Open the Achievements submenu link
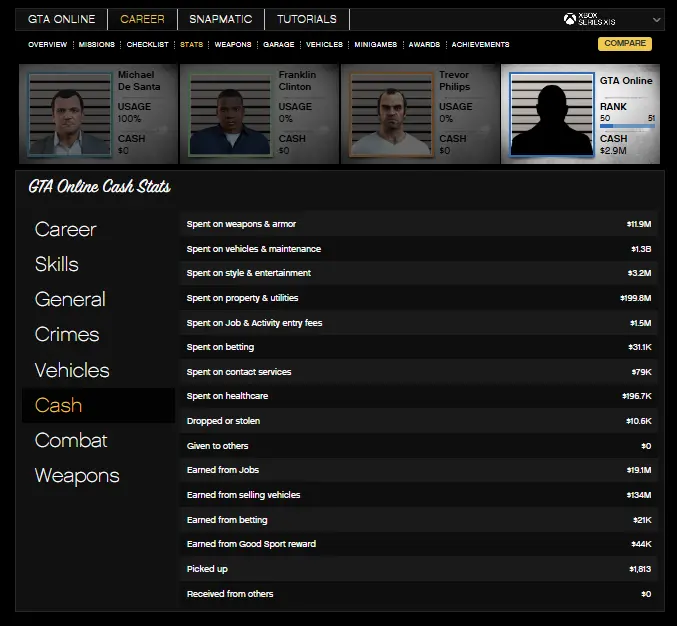The width and height of the screenshot is (677, 626). pyautogui.click(x=480, y=45)
